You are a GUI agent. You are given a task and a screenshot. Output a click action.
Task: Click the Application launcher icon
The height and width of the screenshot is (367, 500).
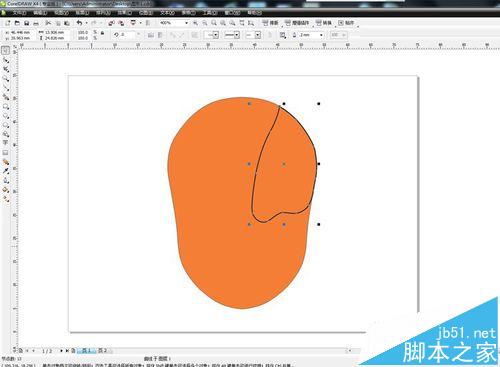coord(133,23)
